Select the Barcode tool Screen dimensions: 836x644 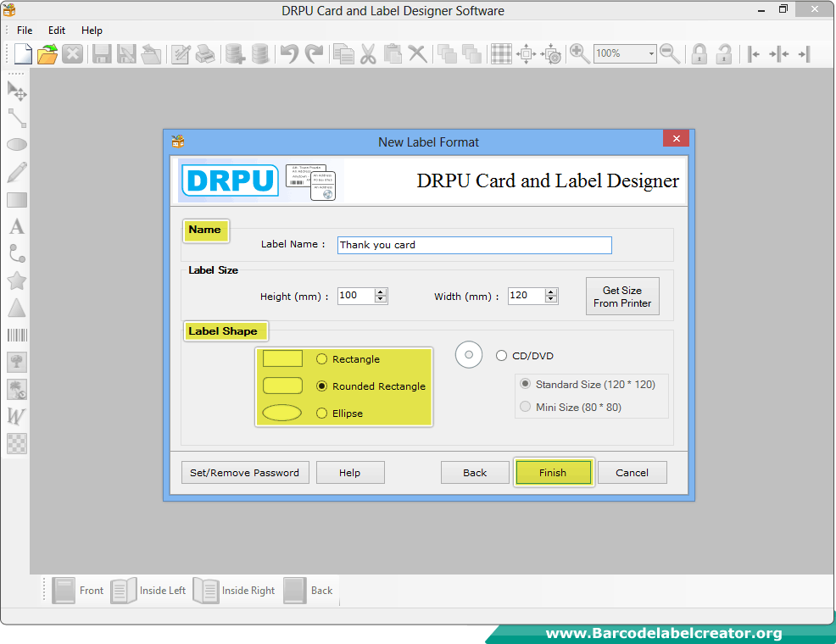coord(17,335)
